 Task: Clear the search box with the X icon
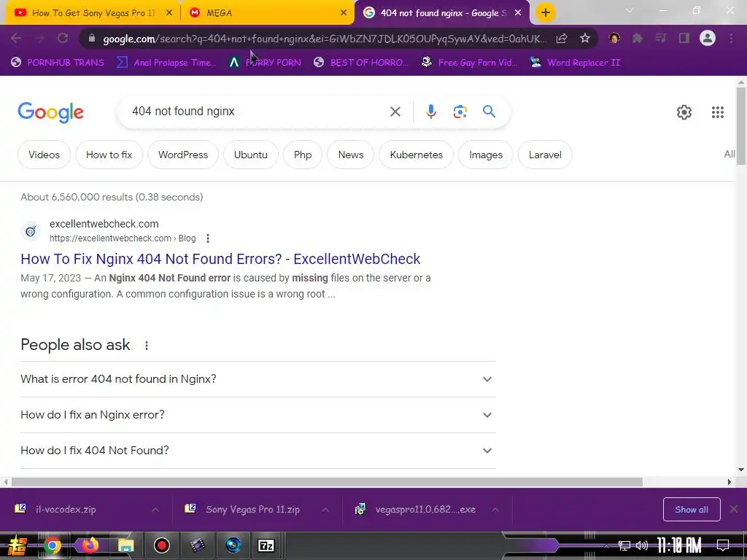click(x=395, y=112)
